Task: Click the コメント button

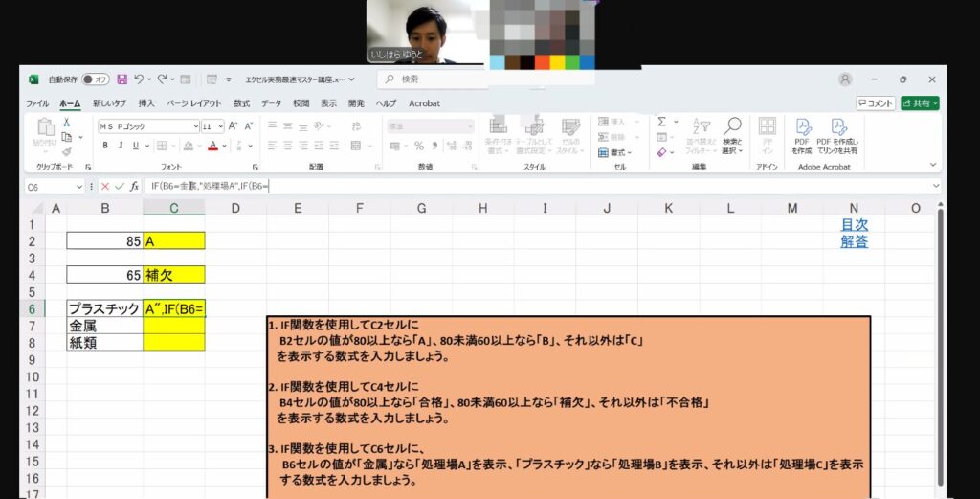Action: [x=875, y=103]
